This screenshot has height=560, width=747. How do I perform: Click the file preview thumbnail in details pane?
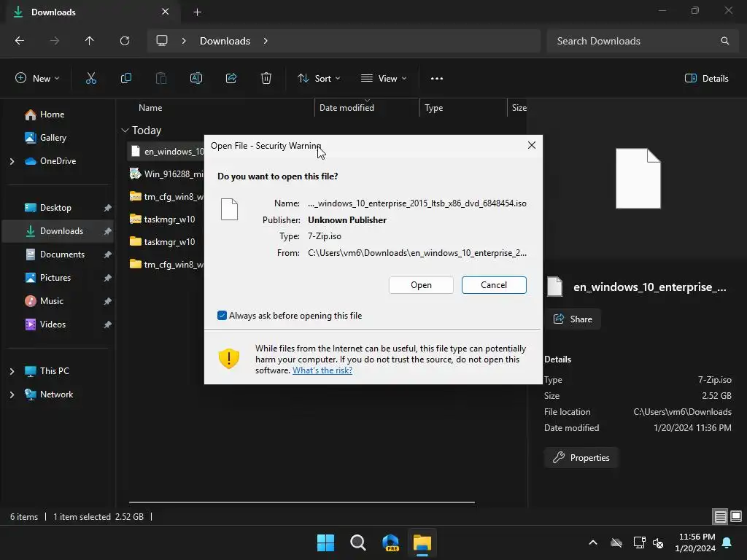638,179
